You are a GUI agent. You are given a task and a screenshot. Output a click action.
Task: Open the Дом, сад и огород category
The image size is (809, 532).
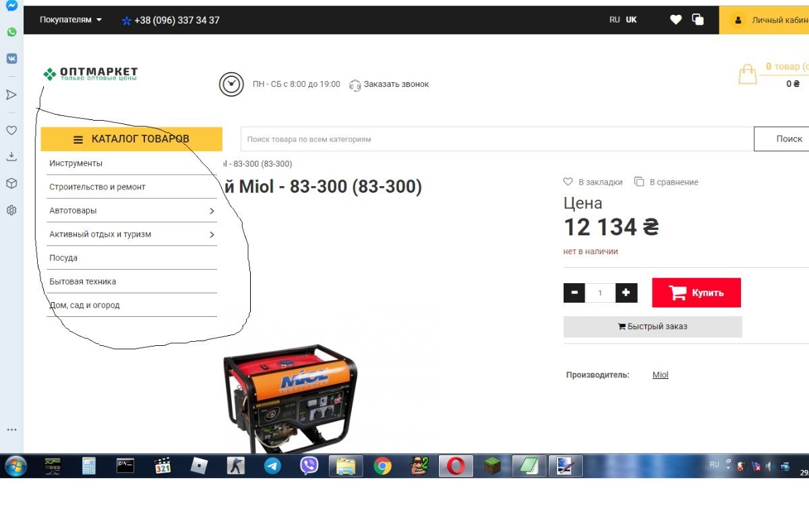[84, 305]
